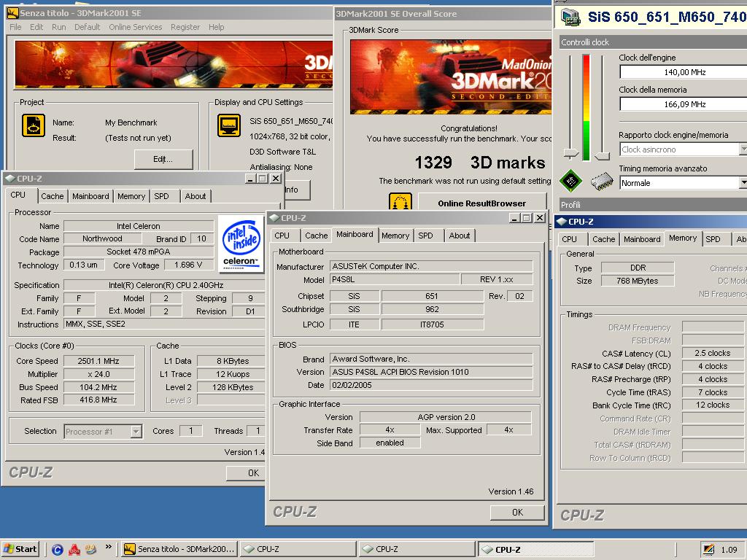Click the SiS utility header computer icon

(x=570, y=17)
